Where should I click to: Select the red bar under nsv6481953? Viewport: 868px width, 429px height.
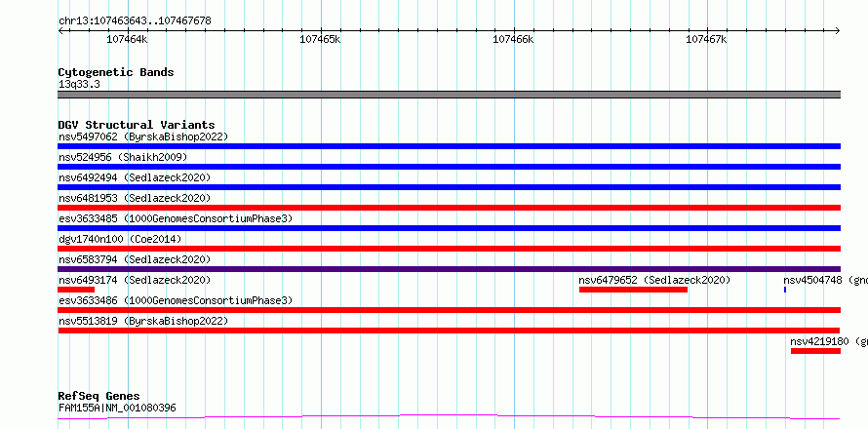point(449,208)
